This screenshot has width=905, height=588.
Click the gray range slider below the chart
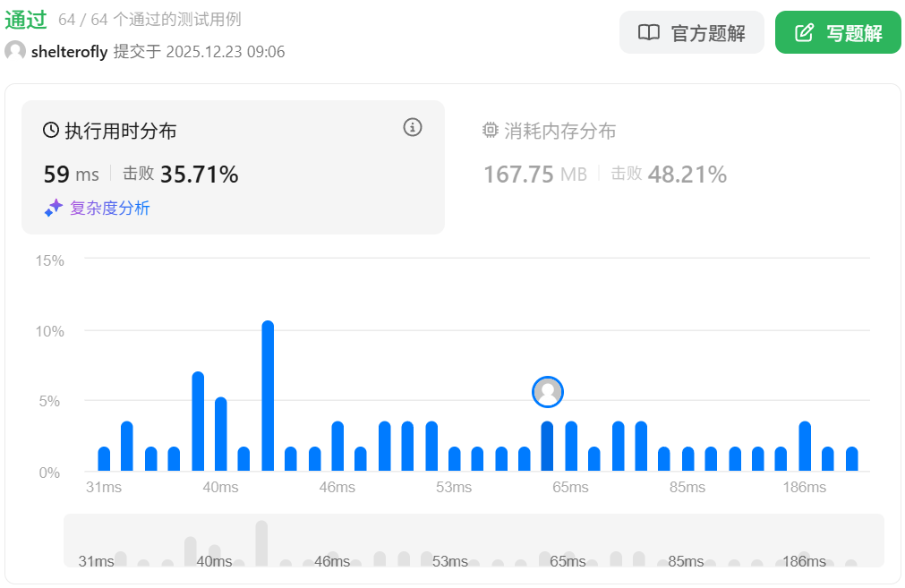(x=473, y=541)
